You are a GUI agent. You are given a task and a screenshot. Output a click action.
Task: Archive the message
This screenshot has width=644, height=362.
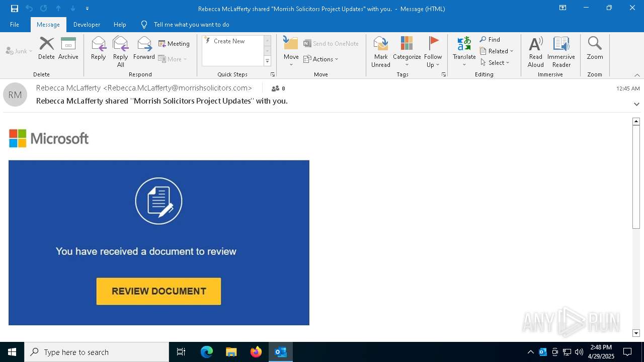(x=68, y=49)
